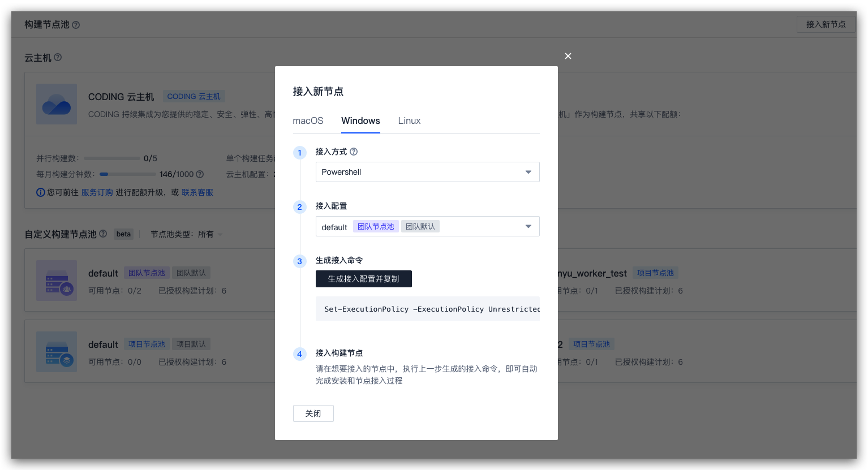The image size is (868, 470).
Task: Click help icon next to 构建节点池 title
Action: point(76,25)
